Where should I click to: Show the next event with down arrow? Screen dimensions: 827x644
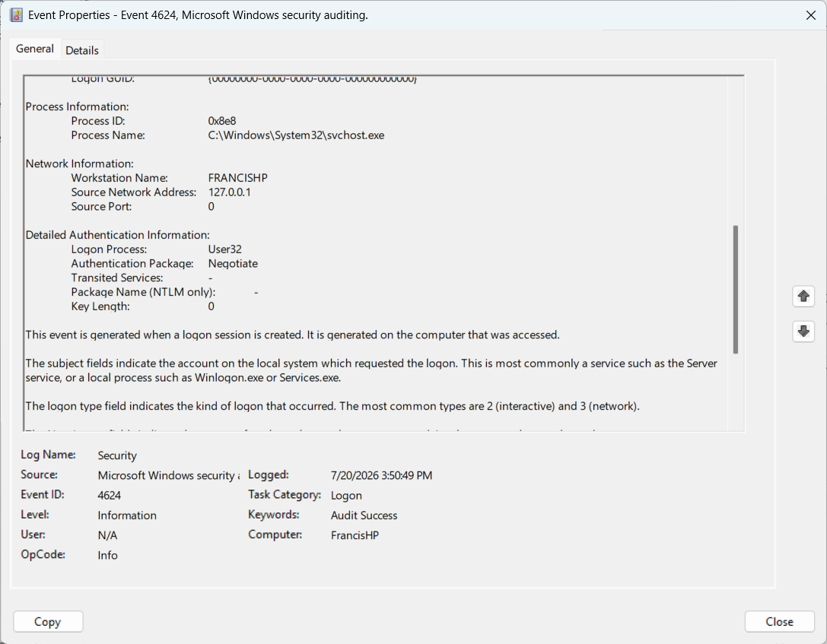pos(803,332)
